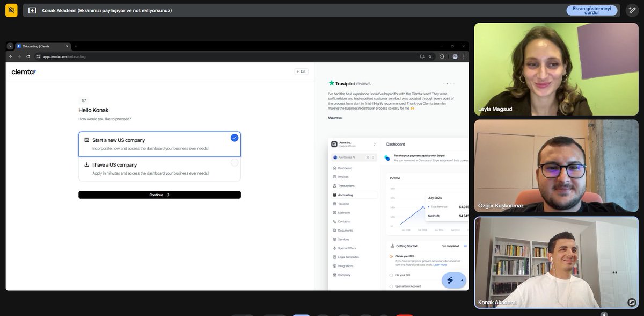This screenshot has width=644, height=316.
Task: Click the 1/7 step indicator text
Action: pyautogui.click(x=84, y=100)
